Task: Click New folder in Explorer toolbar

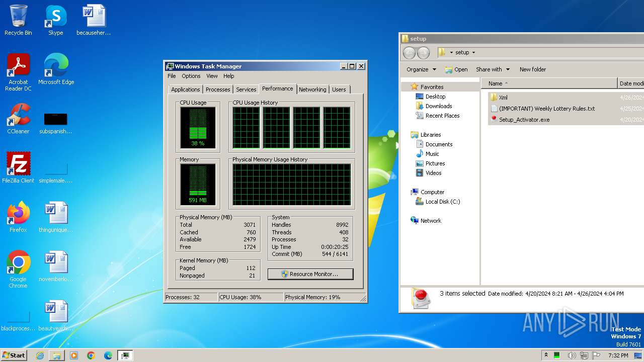Action: [532, 69]
